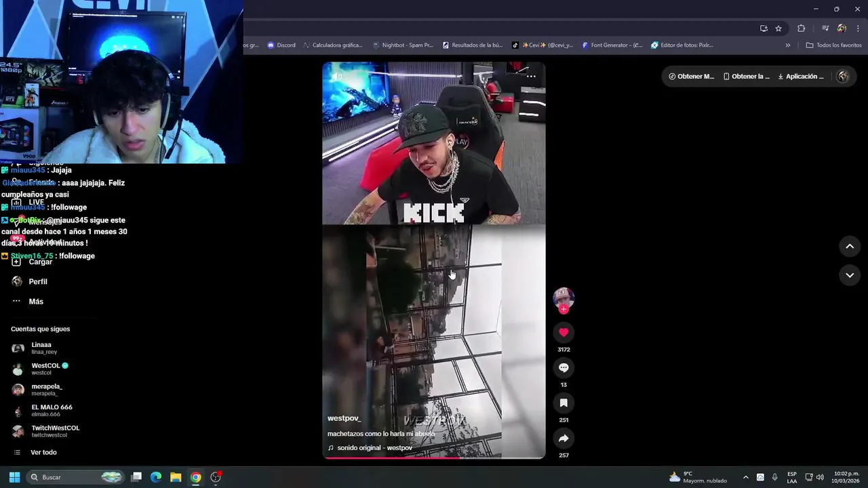Open Todos los favoritos folder
Viewport: 868px width, 488px height.
click(833, 45)
